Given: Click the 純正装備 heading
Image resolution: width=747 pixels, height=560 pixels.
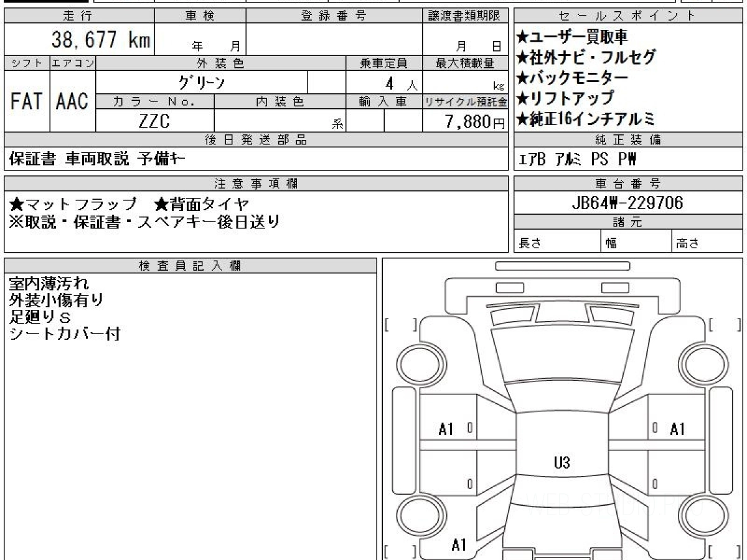Looking at the screenshot, I should (628, 140).
